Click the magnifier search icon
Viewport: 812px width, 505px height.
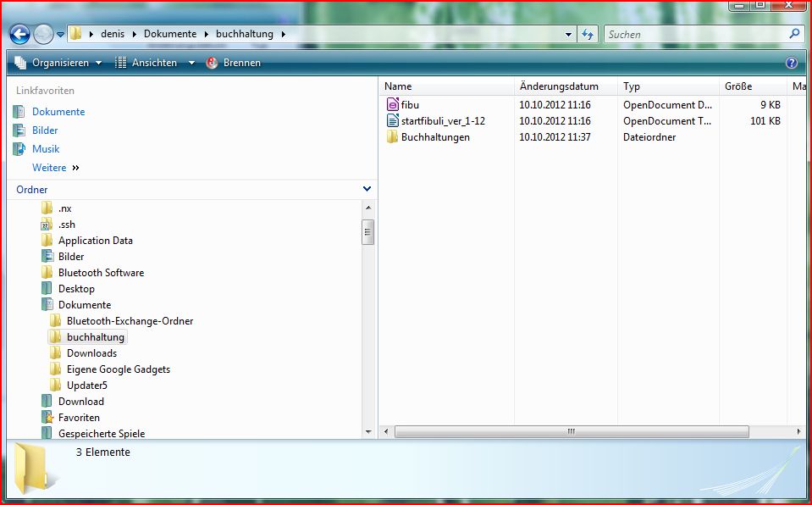click(x=794, y=34)
